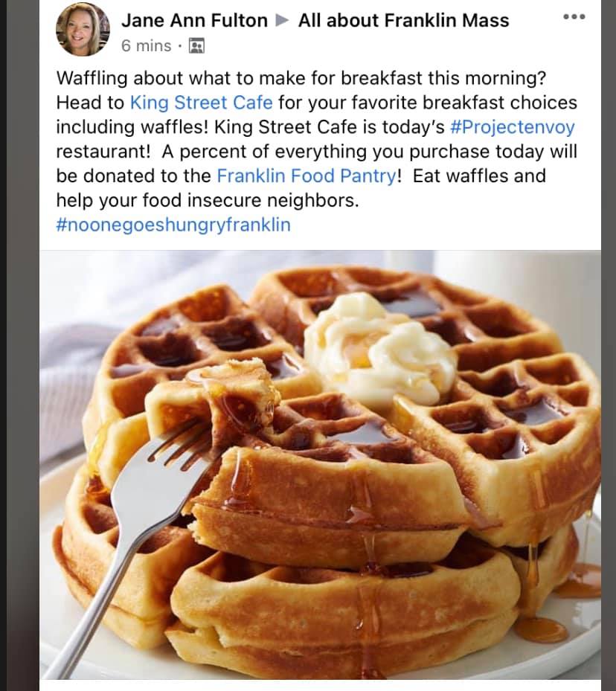Go to the Franklin Food Pantry page
This screenshot has height=691, width=616.
click(x=307, y=176)
